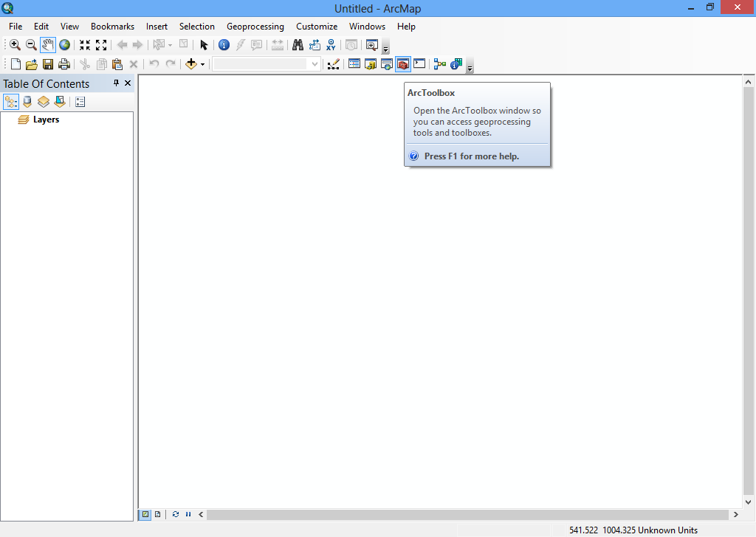Go forward to next extent arrow

138,45
